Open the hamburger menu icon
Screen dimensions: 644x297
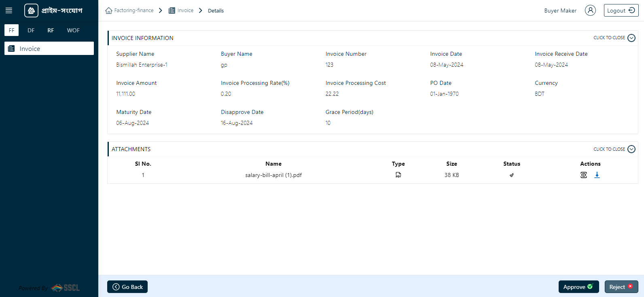tap(9, 11)
